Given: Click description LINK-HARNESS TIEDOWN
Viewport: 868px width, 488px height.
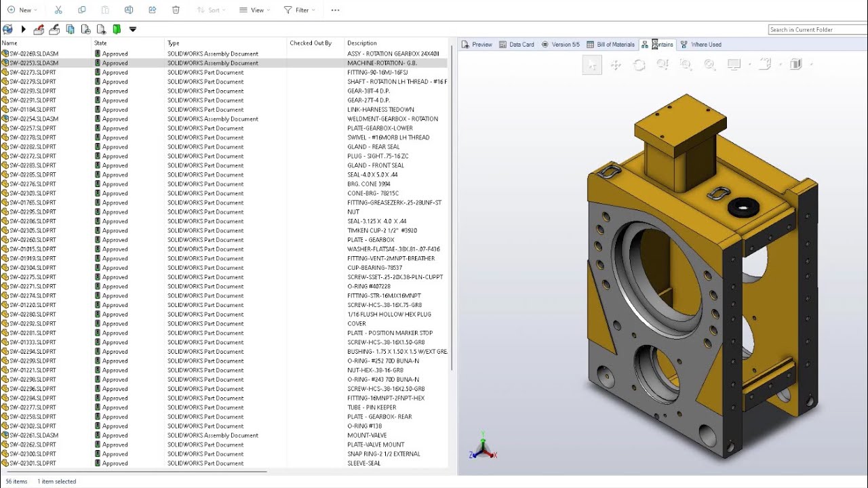Looking at the screenshot, I should click(x=380, y=109).
